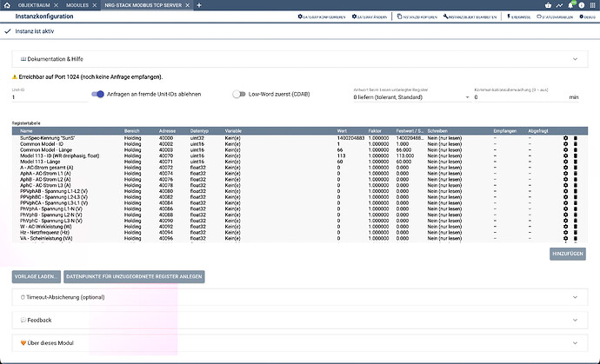This screenshot has width=600, height=364.
Task: Click the Hinzufügen button
Action: pyautogui.click(x=568, y=254)
